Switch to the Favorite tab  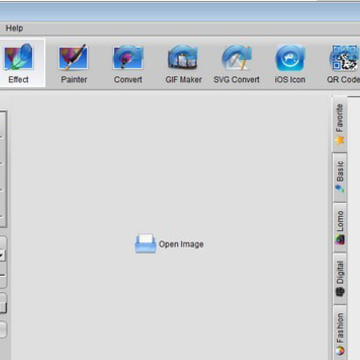(340, 124)
